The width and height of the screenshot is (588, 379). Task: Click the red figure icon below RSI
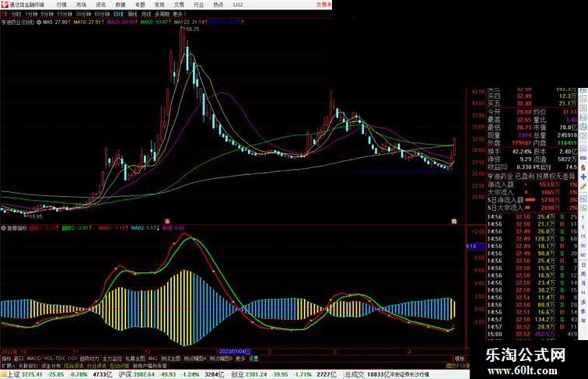[x=583, y=167]
